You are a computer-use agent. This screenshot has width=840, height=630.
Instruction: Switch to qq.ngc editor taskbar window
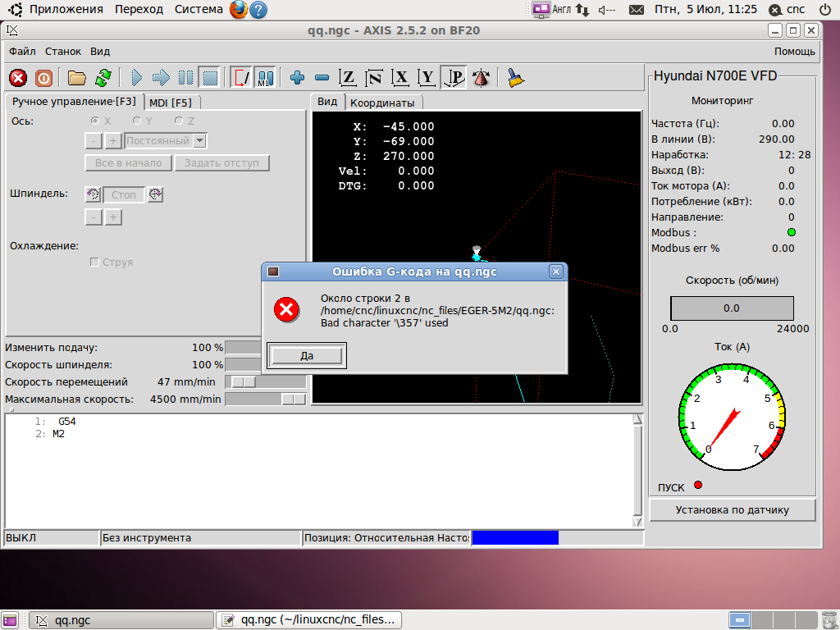tap(309, 620)
